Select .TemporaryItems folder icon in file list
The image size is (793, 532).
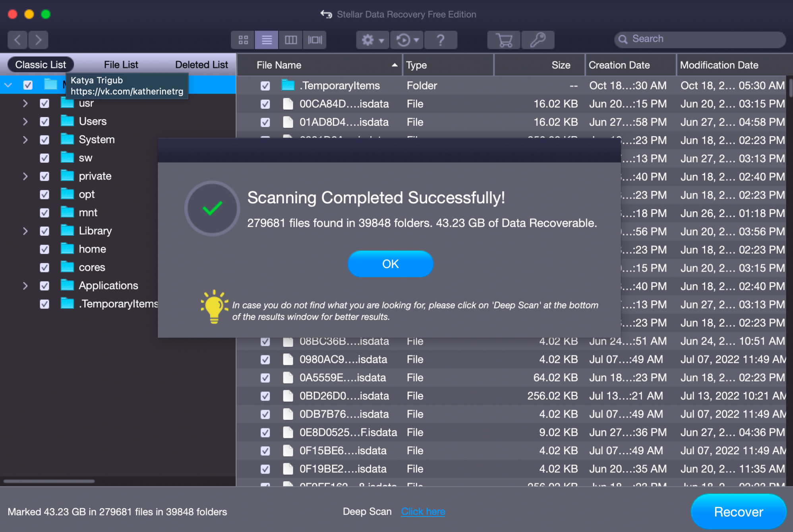[288, 85]
